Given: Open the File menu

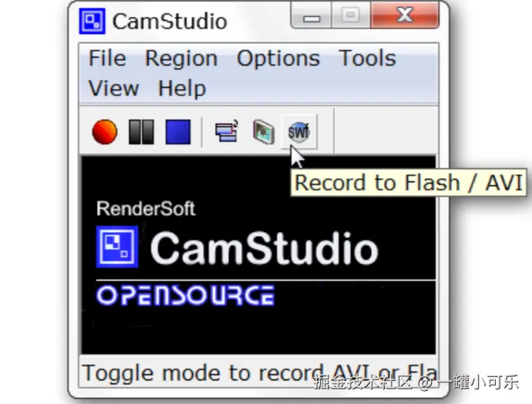Looking at the screenshot, I should [x=107, y=58].
